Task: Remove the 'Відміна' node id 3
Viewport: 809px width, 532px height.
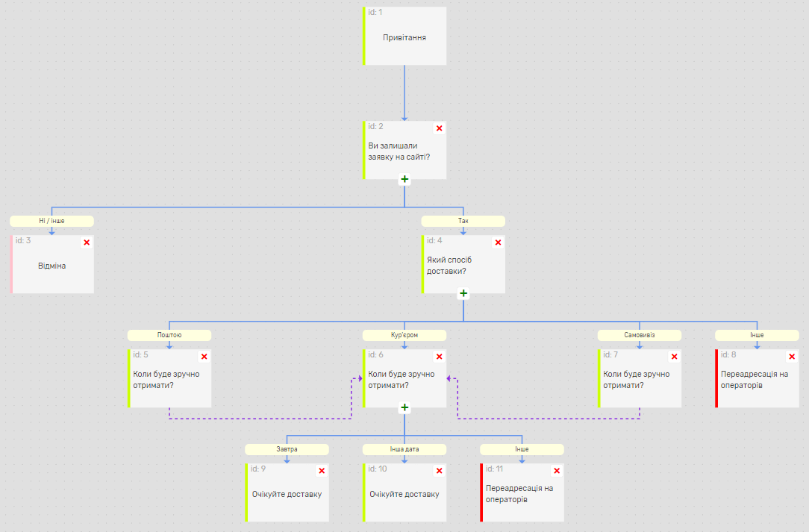Action: tap(87, 242)
